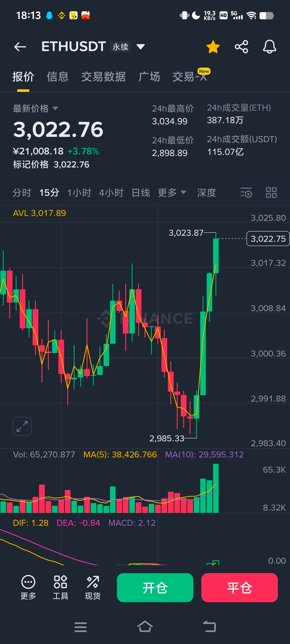The width and height of the screenshot is (290, 644).
Task: Tap the QQ notification icon in status bar
Action: (x=49, y=15)
